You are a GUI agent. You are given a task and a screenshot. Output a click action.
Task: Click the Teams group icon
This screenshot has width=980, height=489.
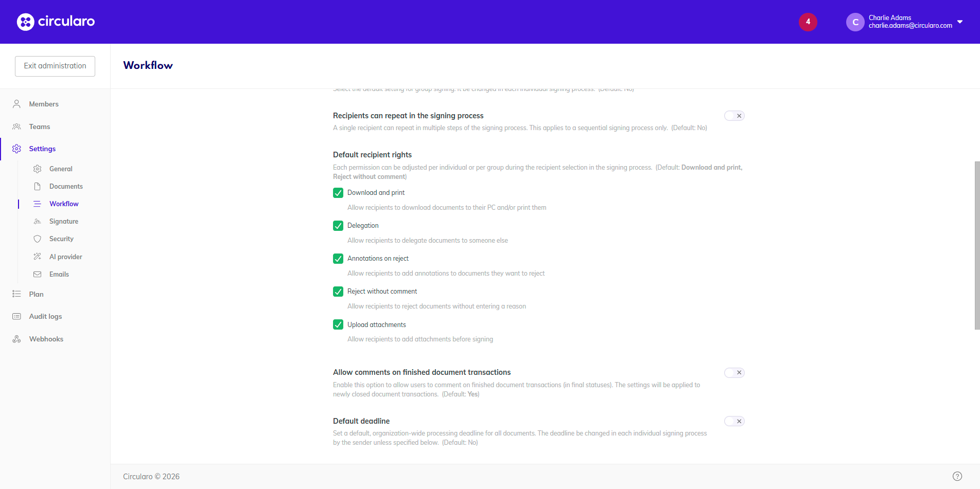16,126
